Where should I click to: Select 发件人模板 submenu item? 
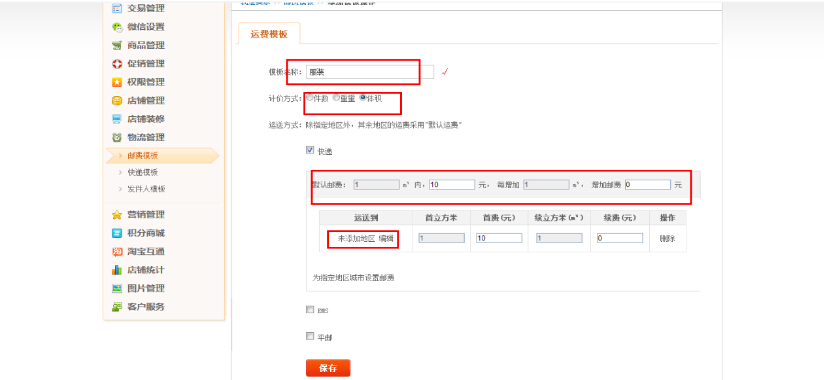pyautogui.click(x=146, y=189)
